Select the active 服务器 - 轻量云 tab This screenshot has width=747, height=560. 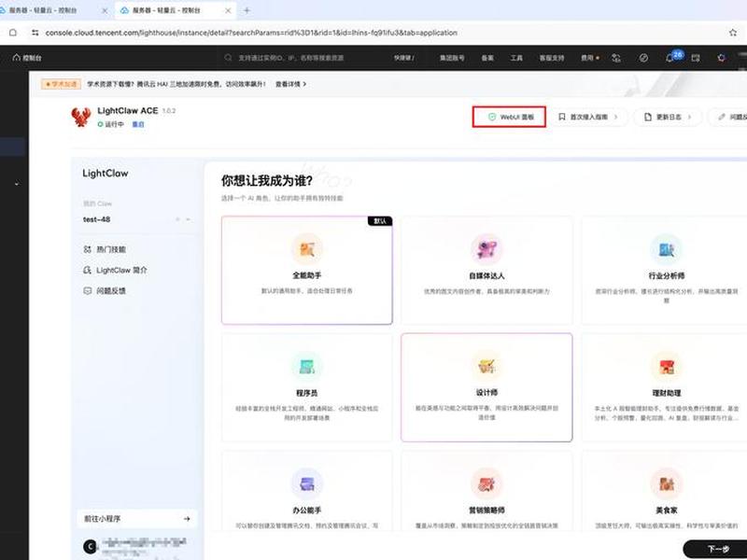(x=176, y=10)
